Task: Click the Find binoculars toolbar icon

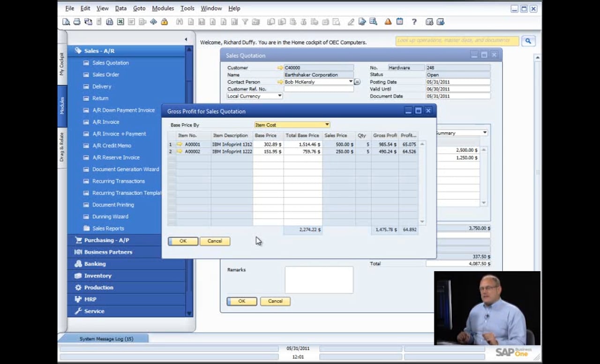Action: click(x=179, y=22)
